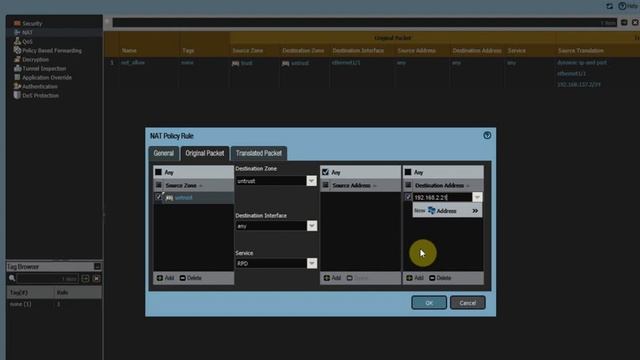The image size is (640, 360).
Task: Click the policy rules filter search bar
Action: click(x=365, y=22)
